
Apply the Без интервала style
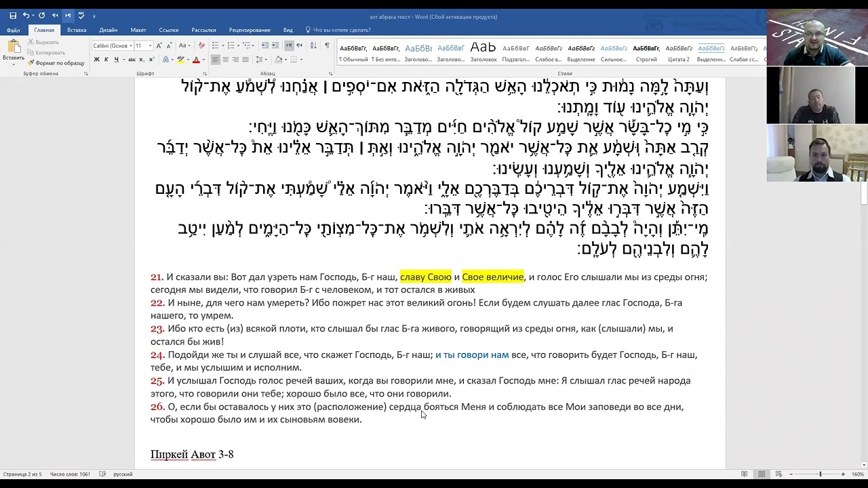tap(386, 53)
